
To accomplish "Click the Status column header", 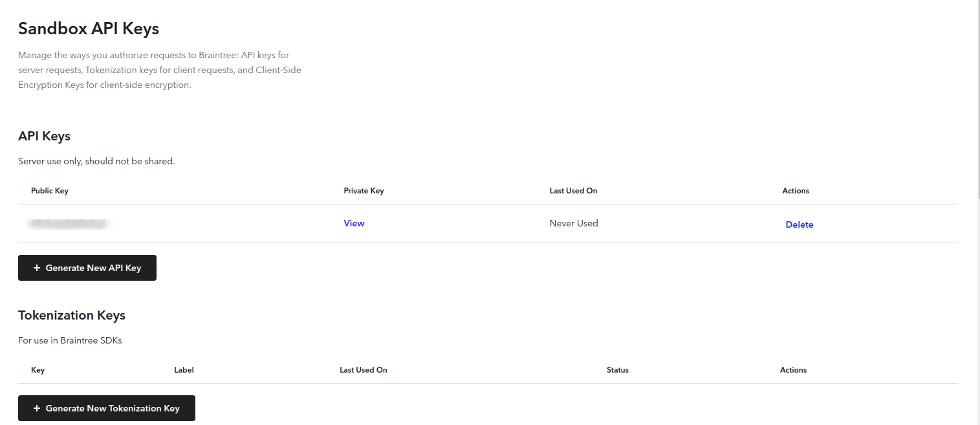I will click(x=618, y=370).
